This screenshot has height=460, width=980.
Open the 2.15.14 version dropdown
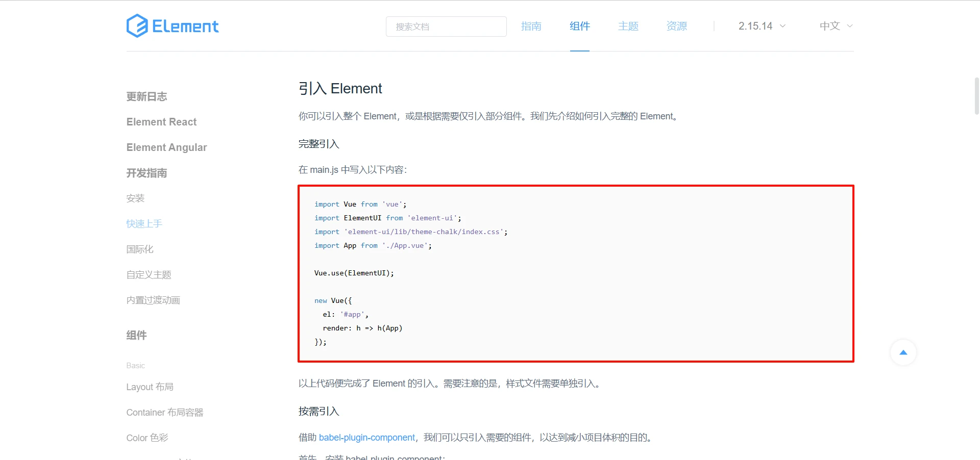tap(762, 26)
